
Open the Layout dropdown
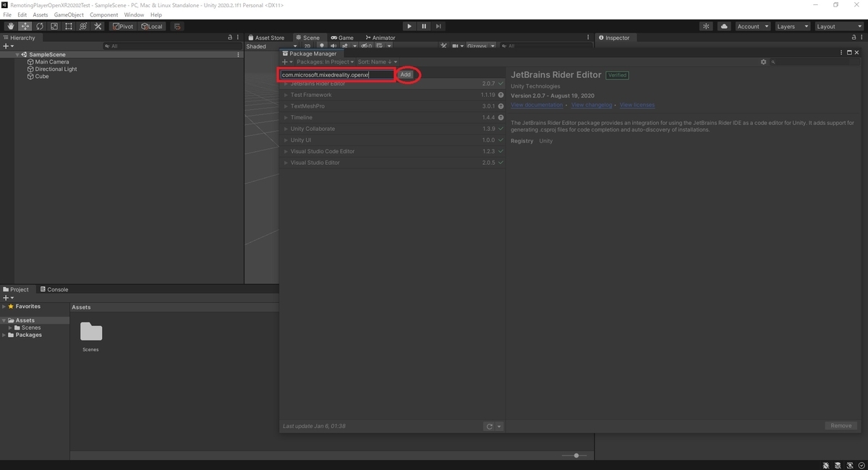tap(838, 26)
